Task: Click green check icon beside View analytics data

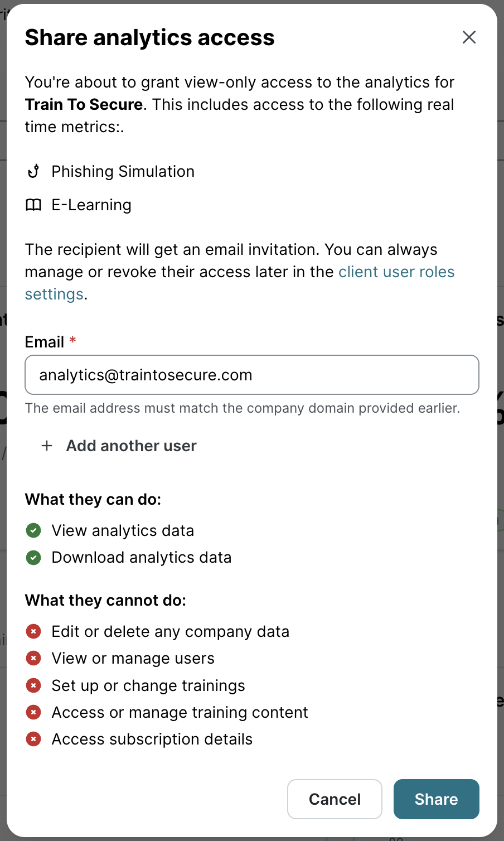Action: tap(33, 530)
